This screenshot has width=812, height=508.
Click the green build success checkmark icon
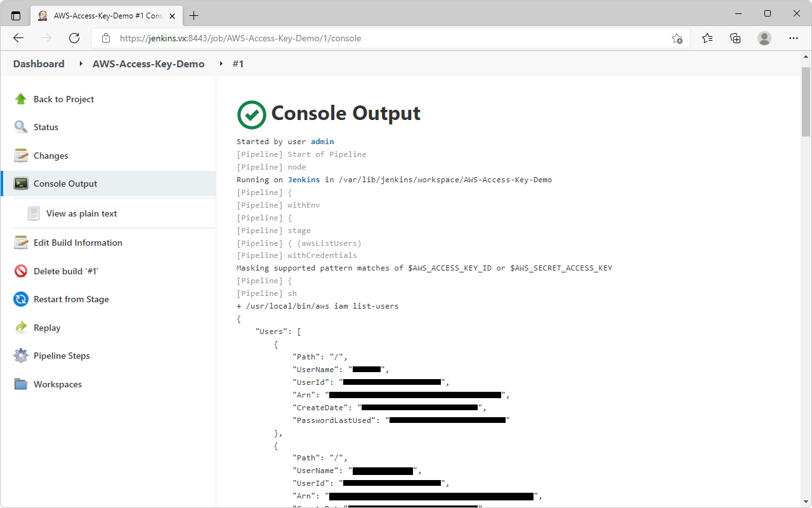point(252,115)
